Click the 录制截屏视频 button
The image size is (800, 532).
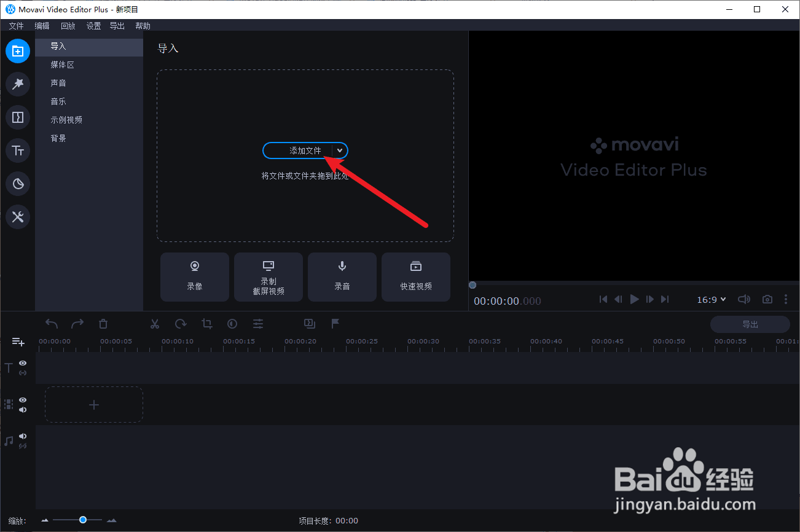point(269,277)
